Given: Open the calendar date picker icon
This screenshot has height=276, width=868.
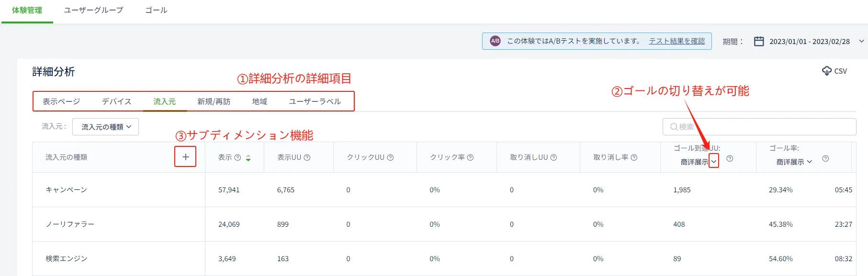Looking at the screenshot, I should [x=759, y=41].
